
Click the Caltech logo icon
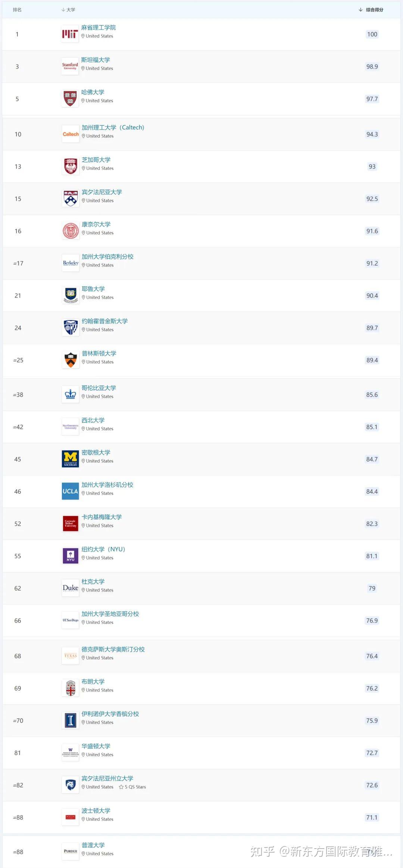71,134
